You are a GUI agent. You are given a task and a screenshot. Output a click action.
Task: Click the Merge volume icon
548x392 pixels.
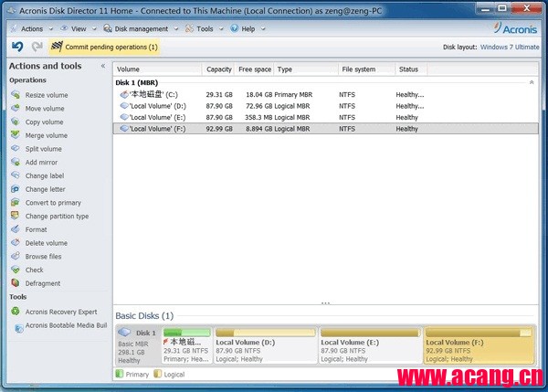pyautogui.click(x=16, y=135)
